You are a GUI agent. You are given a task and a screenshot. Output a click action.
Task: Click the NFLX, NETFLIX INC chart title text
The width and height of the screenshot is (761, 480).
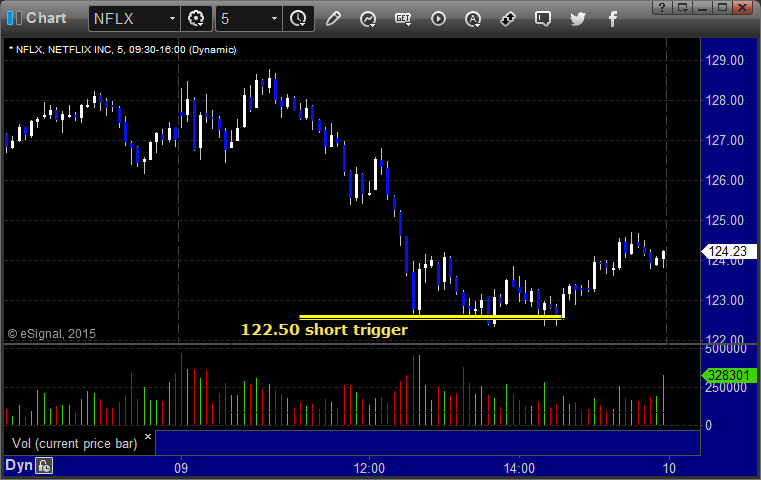tap(122, 50)
